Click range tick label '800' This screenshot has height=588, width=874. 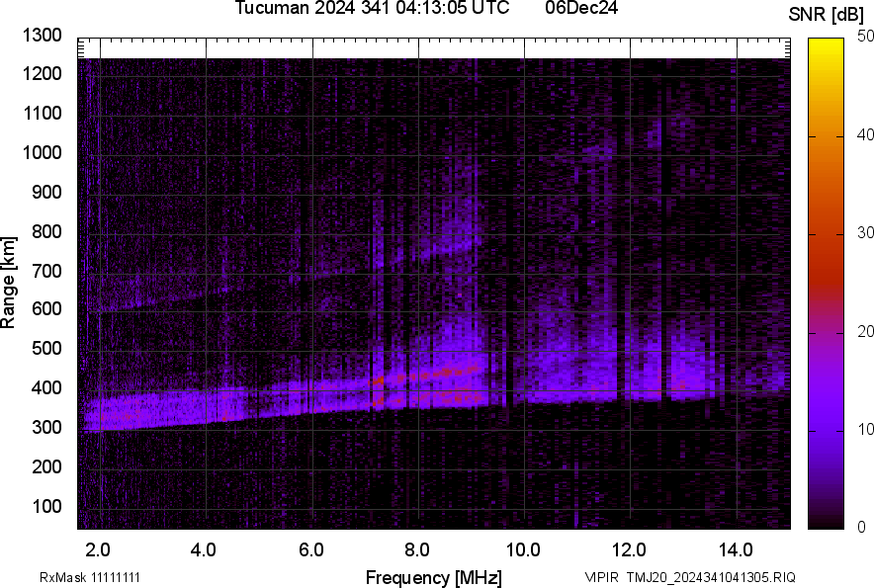(46, 231)
